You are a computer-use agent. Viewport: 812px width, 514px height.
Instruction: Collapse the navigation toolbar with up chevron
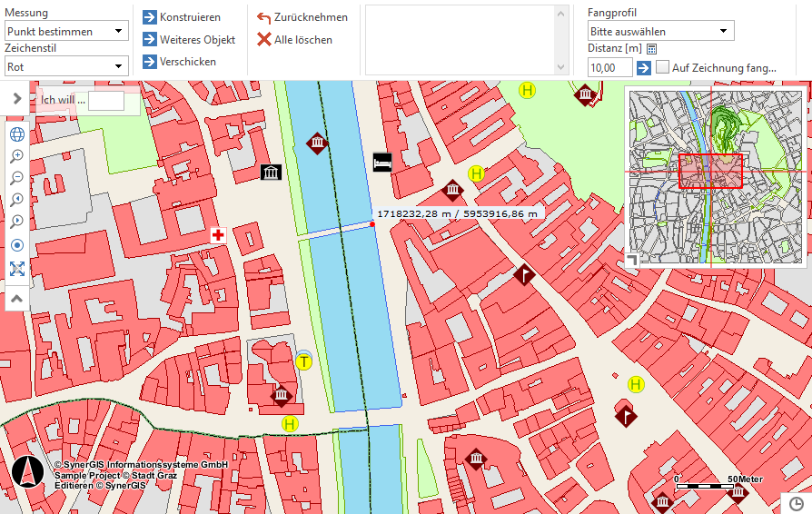coord(16,298)
